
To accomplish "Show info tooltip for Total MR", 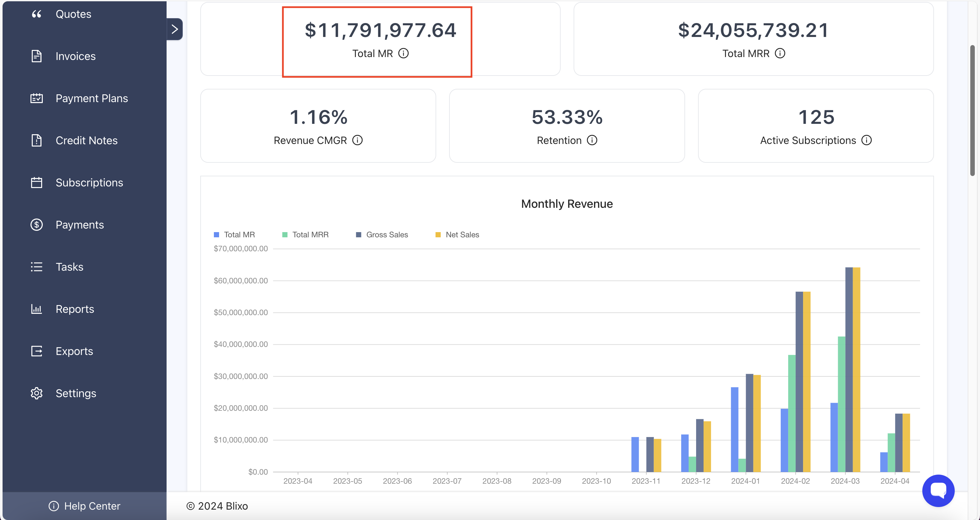I will click(x=403, y=53).
